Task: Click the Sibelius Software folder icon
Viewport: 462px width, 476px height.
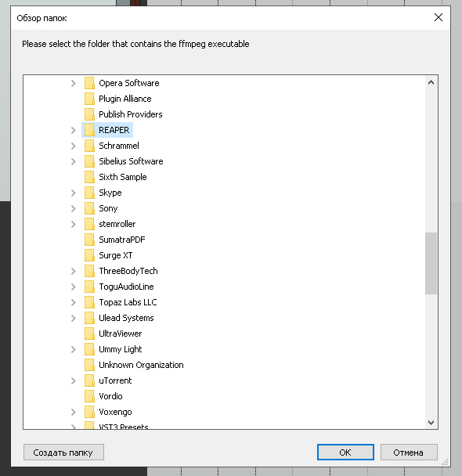Action: pyautogui.click(x=89, y=161)
